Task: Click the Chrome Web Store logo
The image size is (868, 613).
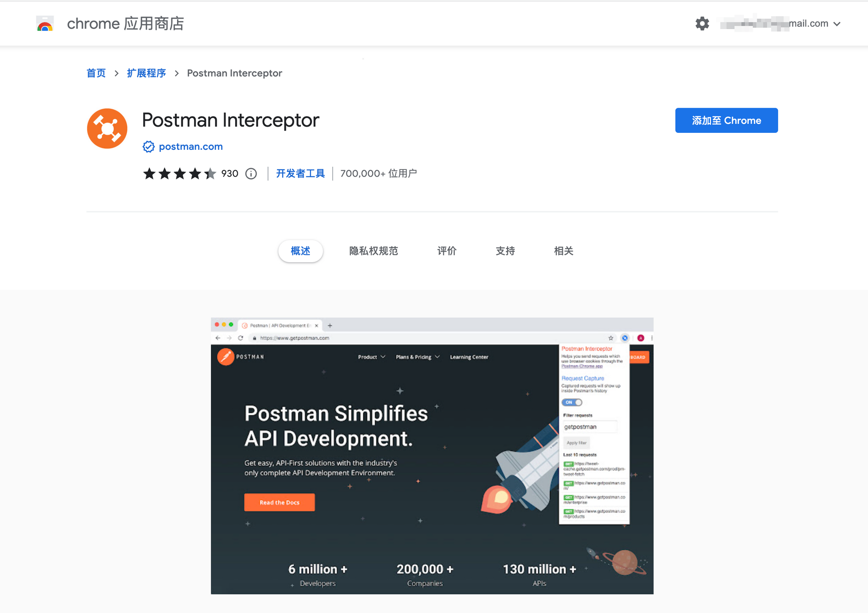Action: pyautogui.click(x=44, y=23)
